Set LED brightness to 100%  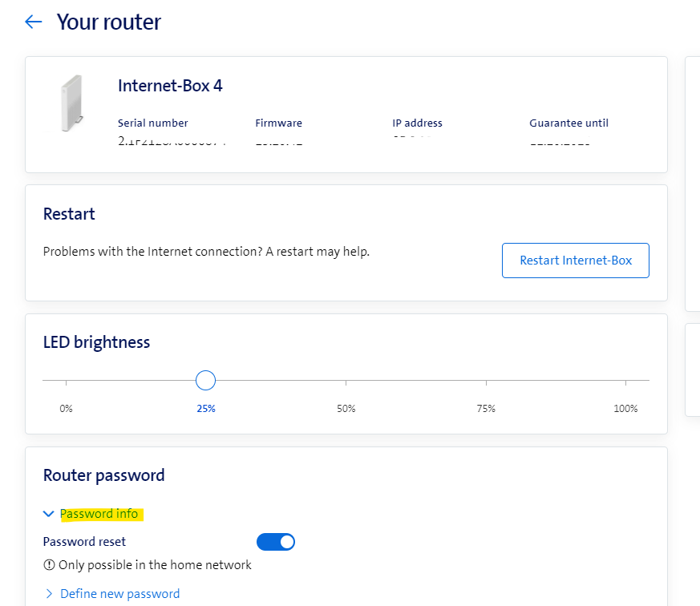[625, 380]
